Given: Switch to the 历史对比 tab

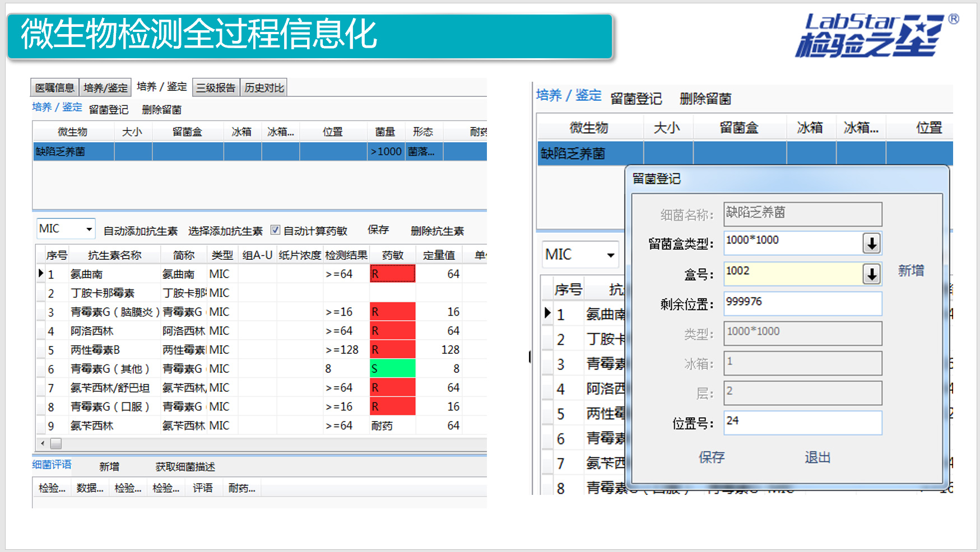Looking at the screenshot, I should pos(264,87).
